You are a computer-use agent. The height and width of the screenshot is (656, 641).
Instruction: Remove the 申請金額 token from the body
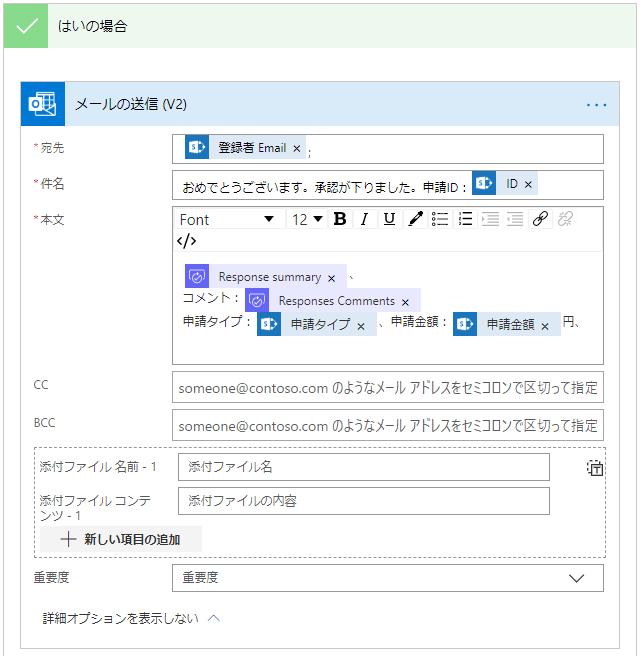point(545,326)
